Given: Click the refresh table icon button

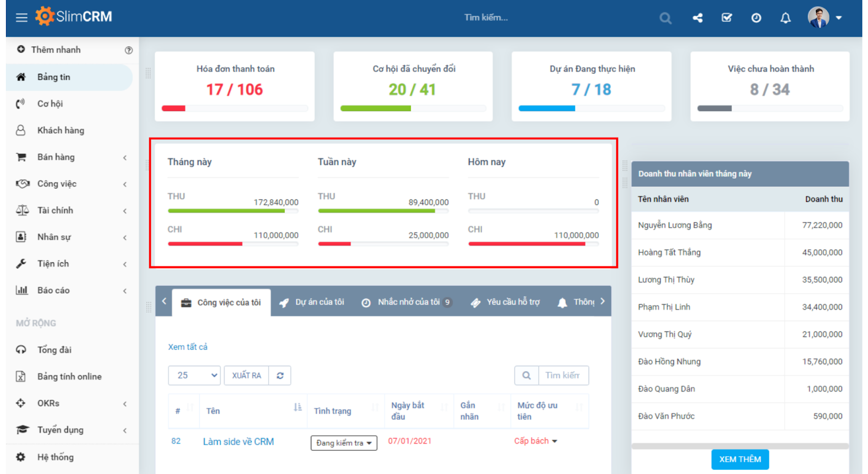Looking at the screenshot, I should (280, 375).
